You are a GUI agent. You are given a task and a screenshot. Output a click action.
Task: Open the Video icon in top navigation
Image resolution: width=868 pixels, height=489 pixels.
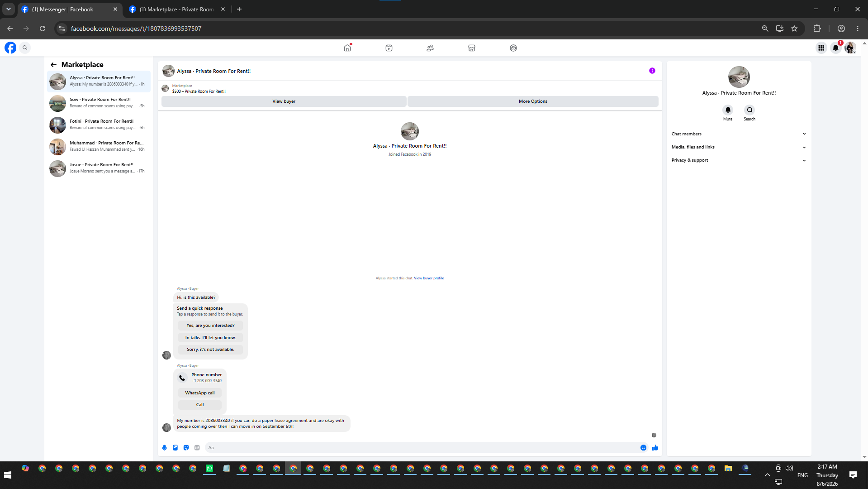point(389,48)
